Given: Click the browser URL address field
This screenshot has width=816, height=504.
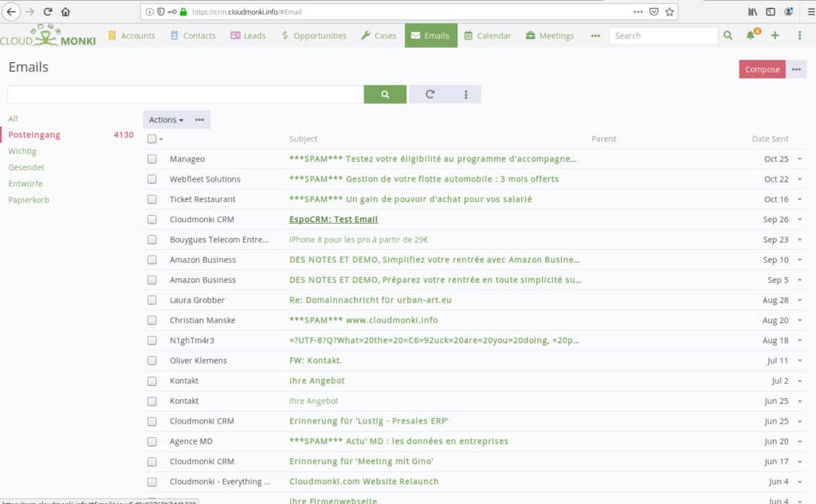Looking at the screenshot, I should pyautogui.click(x=409, y=11).
